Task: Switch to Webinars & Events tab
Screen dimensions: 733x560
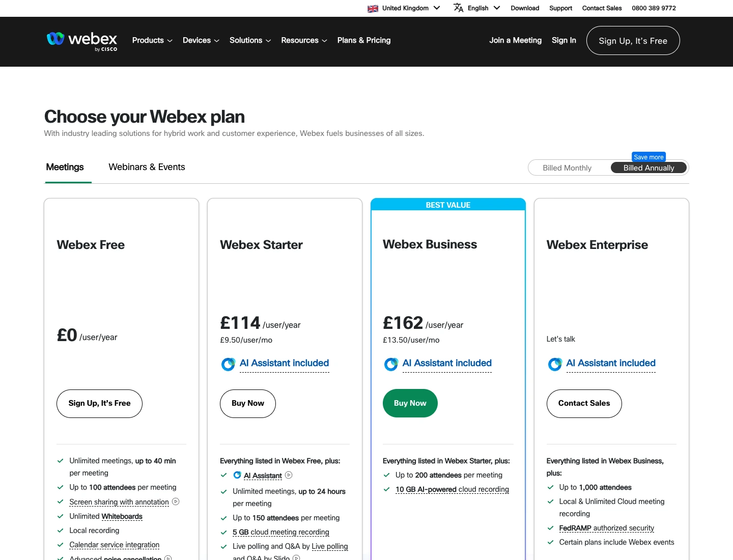Action: click(147, 167)
